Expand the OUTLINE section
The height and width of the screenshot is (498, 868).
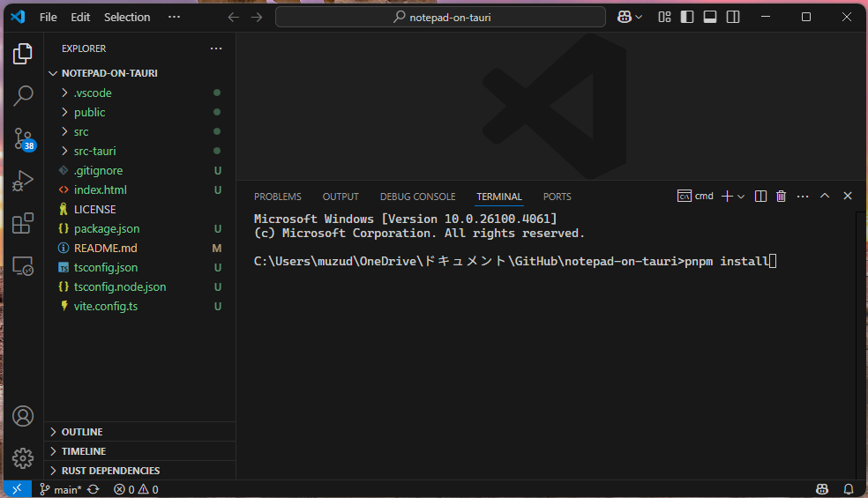coord(139,432)
